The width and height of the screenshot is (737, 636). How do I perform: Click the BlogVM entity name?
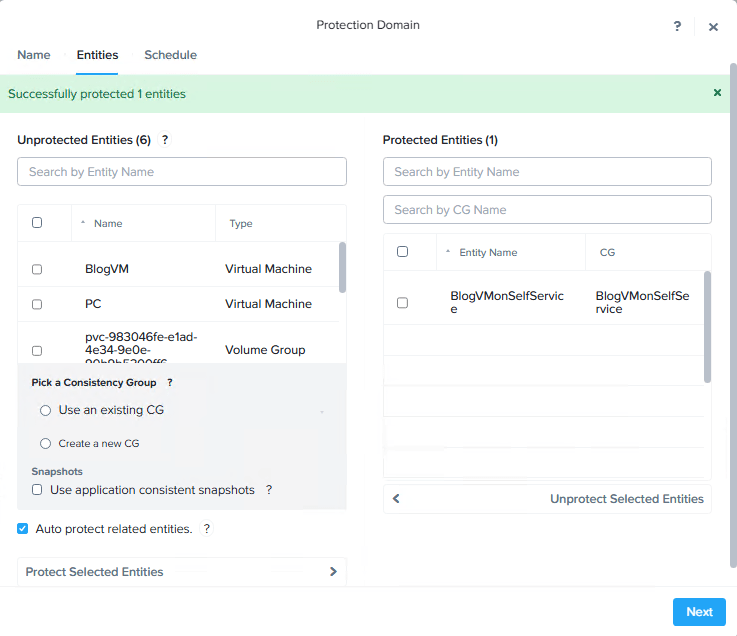click(x=107, y=269)
